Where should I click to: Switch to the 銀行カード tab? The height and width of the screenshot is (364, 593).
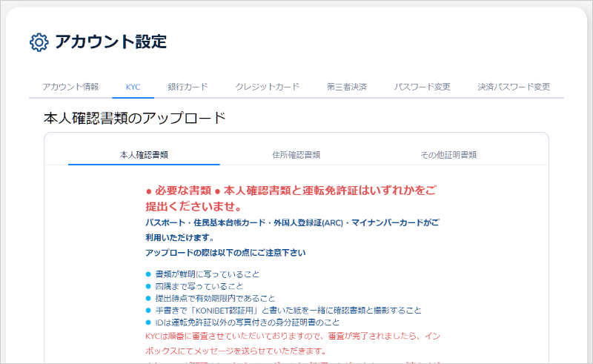(x=188, y=87)
